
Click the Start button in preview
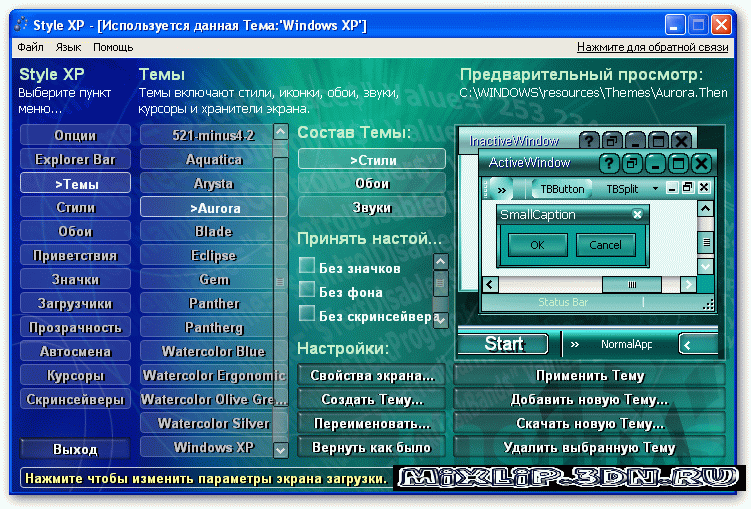(503, 343)
